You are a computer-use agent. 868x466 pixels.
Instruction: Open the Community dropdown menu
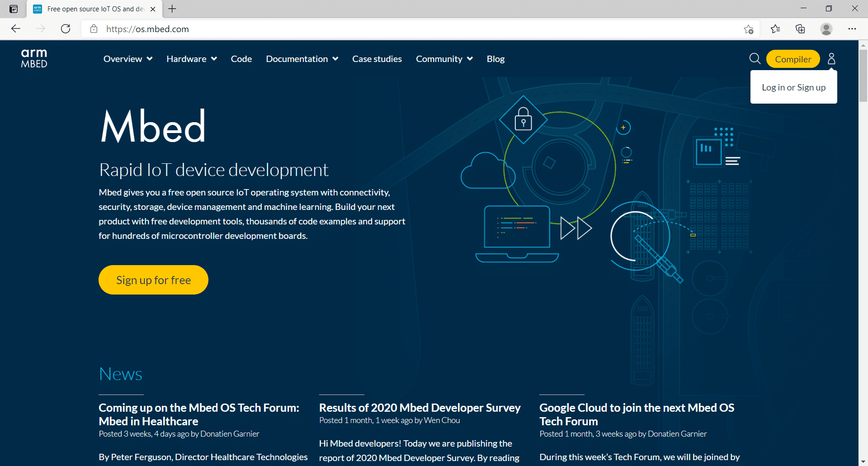tap(443, 59)
